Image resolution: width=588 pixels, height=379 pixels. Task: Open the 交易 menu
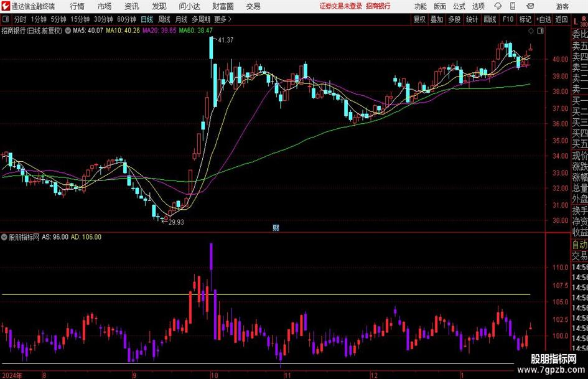(253, 6)
